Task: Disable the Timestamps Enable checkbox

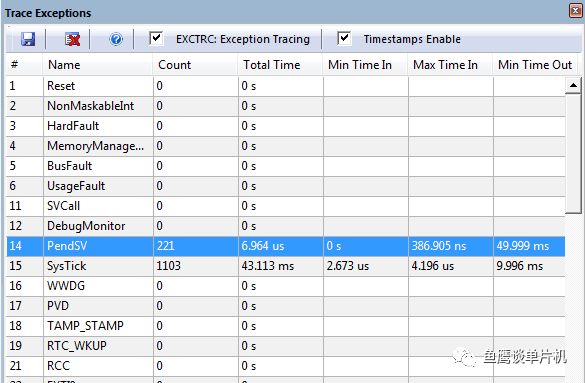Action: point(344,38)
